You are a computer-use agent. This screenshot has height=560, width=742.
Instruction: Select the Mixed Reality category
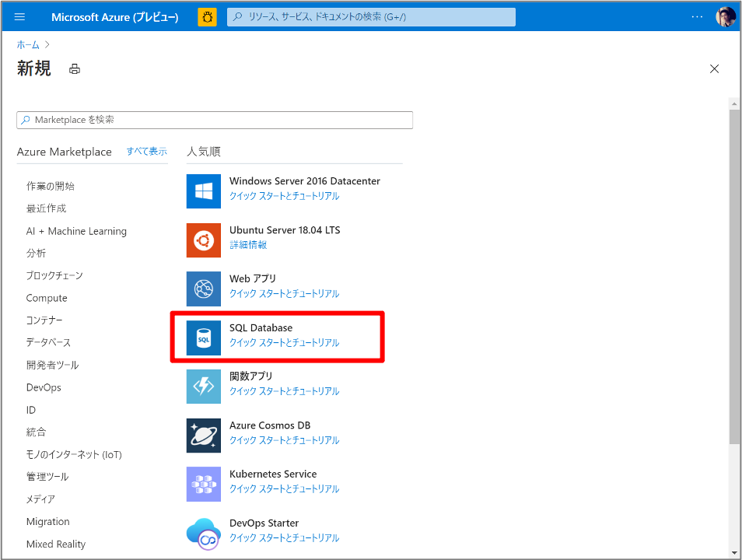tap(56, 544)
